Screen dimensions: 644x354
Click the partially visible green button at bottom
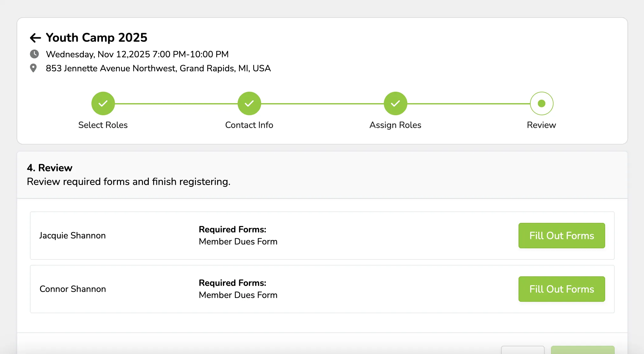pos(583,350)
